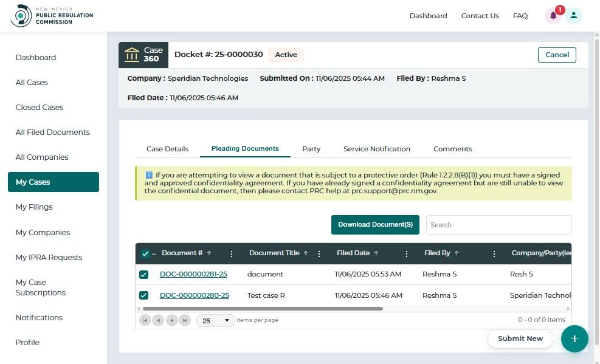Uncheck the checkbox for DOC-000000280-25
The height and width of the screenshot is (364, 600).
(x=143, y=295)
